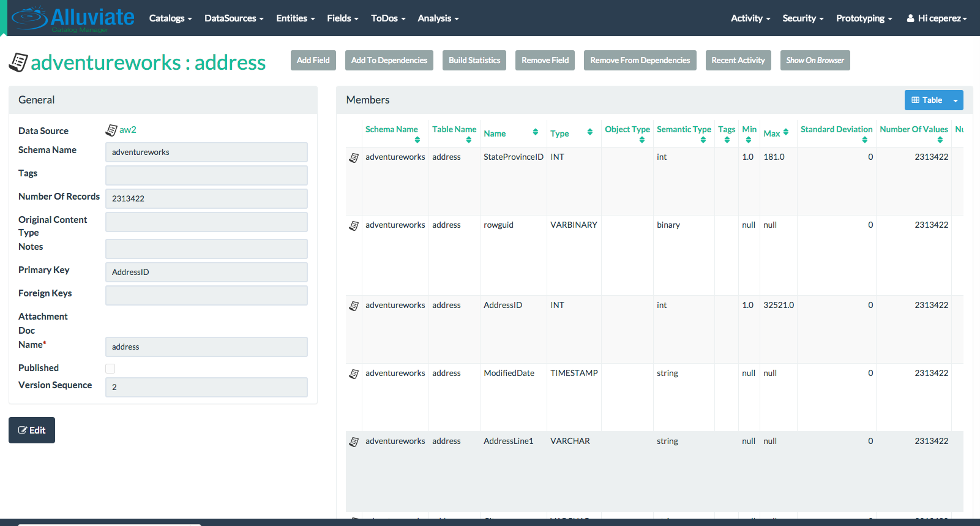980x526 pixels.
Task: Click Remove From Dependencies button
Action: click(640, 60)
